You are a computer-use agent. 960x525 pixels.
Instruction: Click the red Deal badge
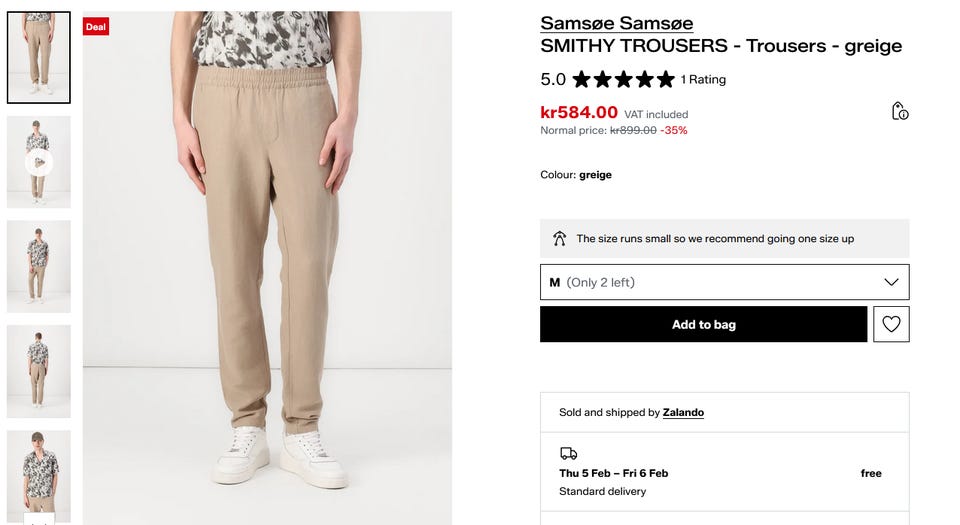point(96,27)
